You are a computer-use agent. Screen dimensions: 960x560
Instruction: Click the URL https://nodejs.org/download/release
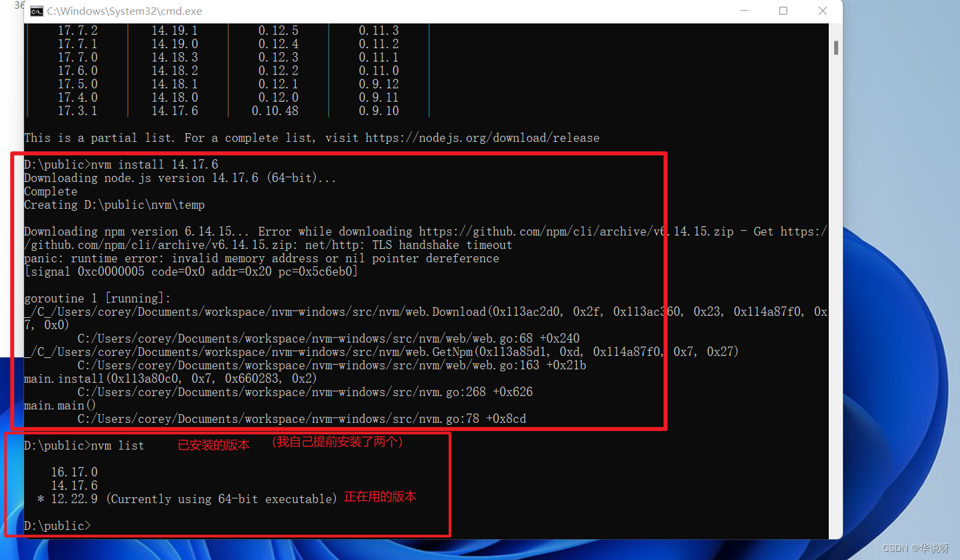[x=483, y=138]
